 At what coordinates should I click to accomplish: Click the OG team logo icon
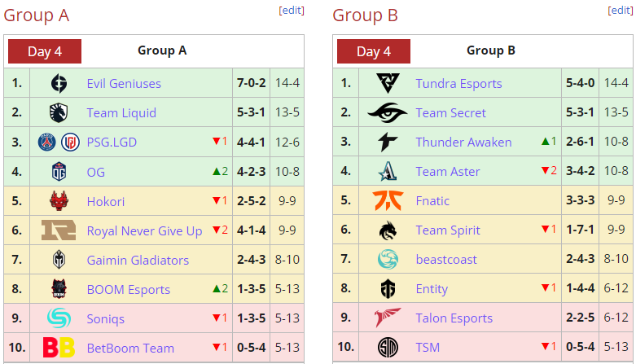point(59,172)
